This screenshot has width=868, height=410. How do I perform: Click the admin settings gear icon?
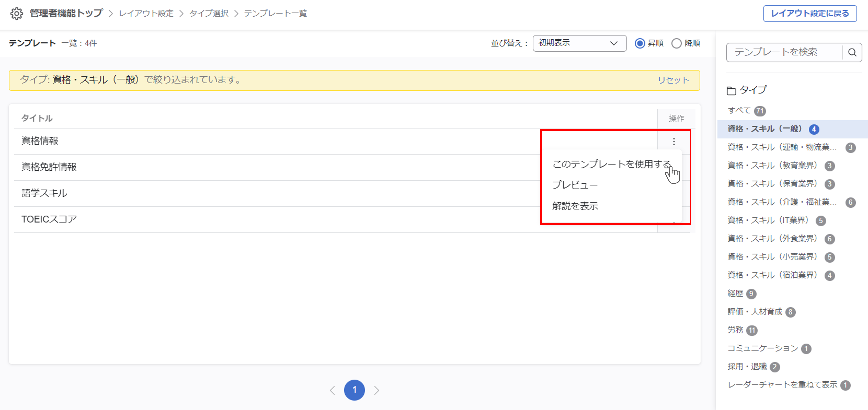click(x=16, y=13)
